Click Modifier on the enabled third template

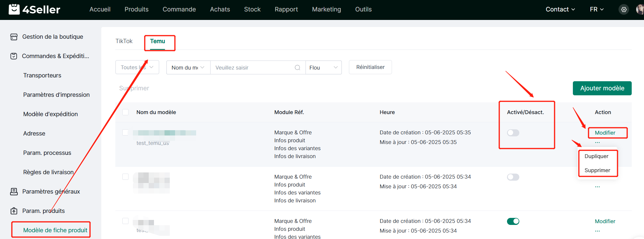605,221
